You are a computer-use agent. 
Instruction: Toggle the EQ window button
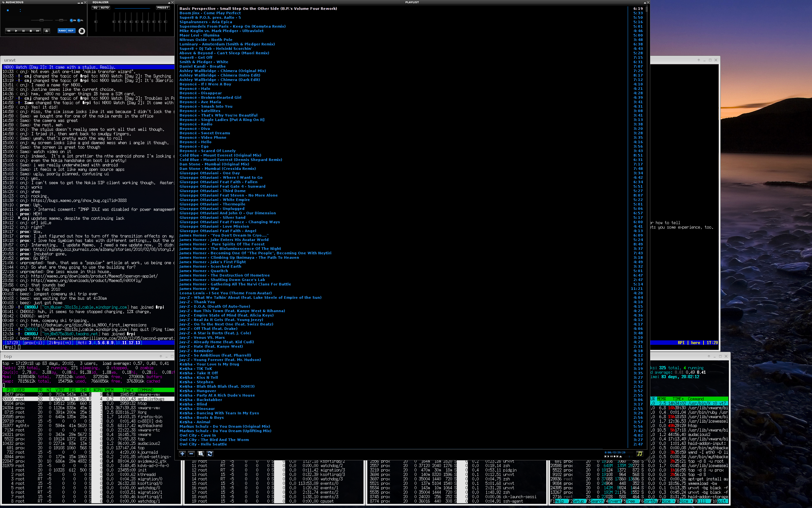coord(72,20)
